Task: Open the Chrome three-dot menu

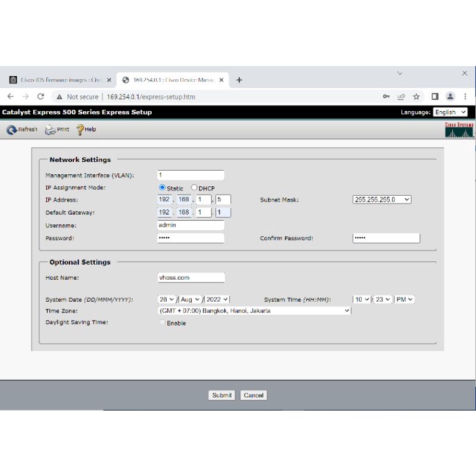Action: (465, 96)
